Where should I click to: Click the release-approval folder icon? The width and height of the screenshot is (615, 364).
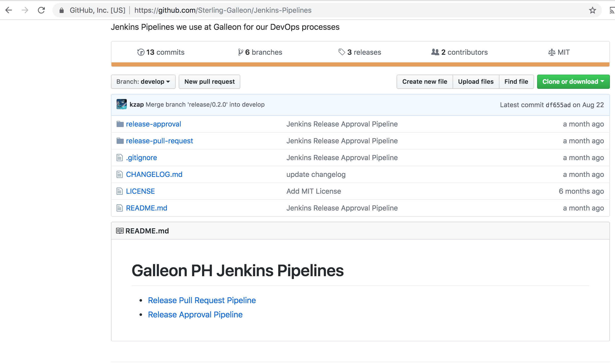point(120,124)
